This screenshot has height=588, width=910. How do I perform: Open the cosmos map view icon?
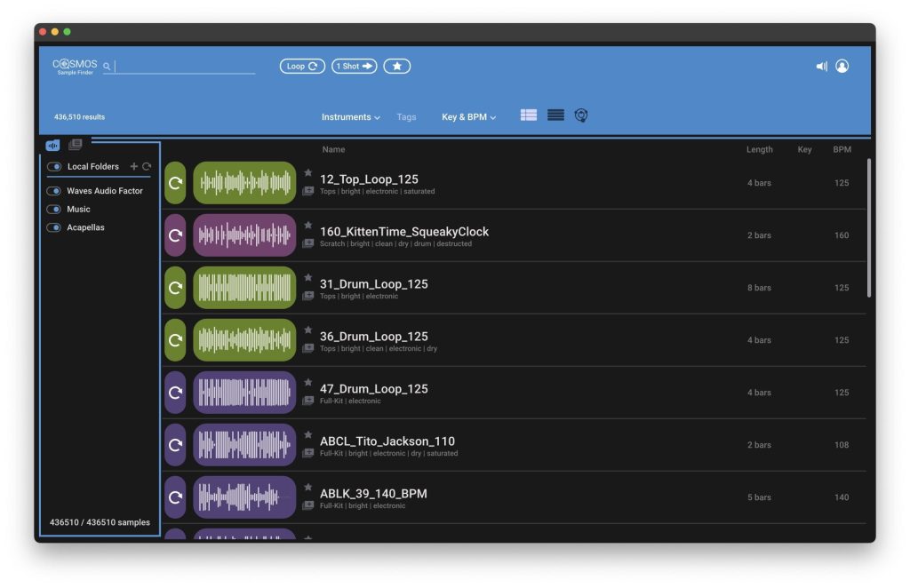coord(581,115)
